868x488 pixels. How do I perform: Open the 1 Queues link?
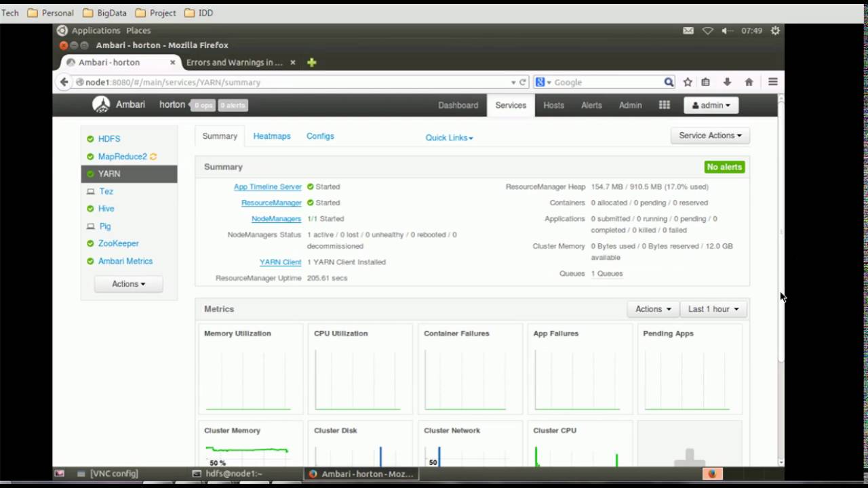[x=607, y=274]
